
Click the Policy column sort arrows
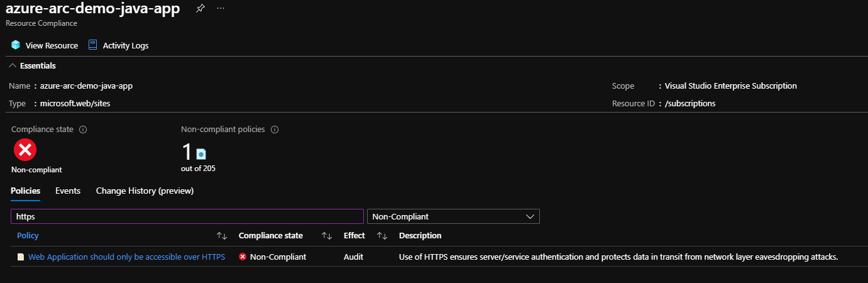[x=222, y=235]
